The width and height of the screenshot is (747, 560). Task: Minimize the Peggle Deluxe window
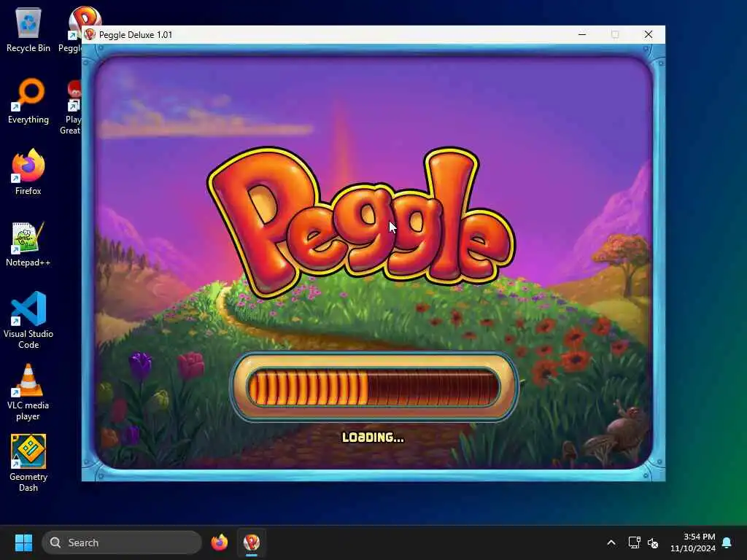pos(582,34)
